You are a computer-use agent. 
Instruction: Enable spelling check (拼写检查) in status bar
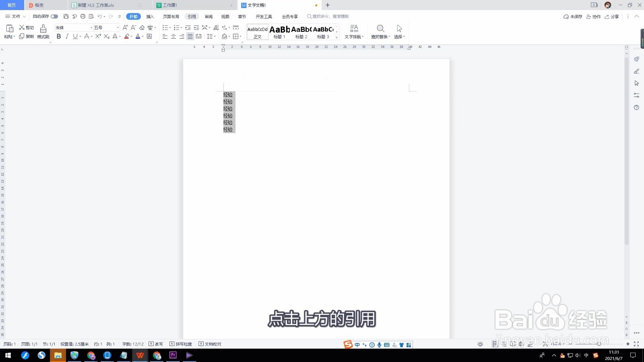point(182,344)
